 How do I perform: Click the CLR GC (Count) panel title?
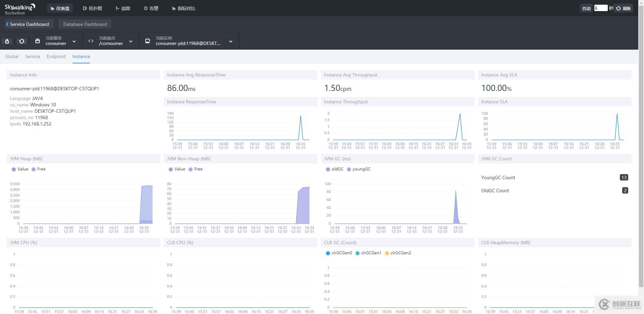[x=340, y=243]
